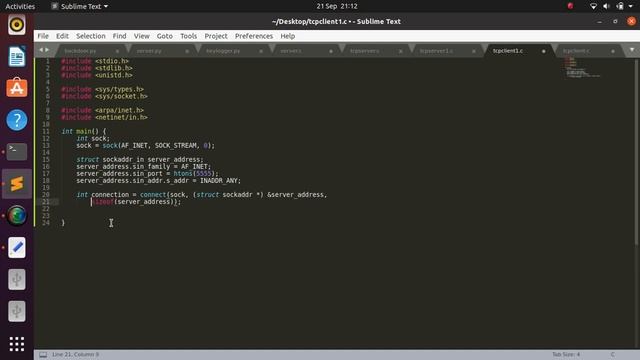Open the tab list dropdown arrow
This screenshot has height=360, width=640.
[x=631, y=50]
